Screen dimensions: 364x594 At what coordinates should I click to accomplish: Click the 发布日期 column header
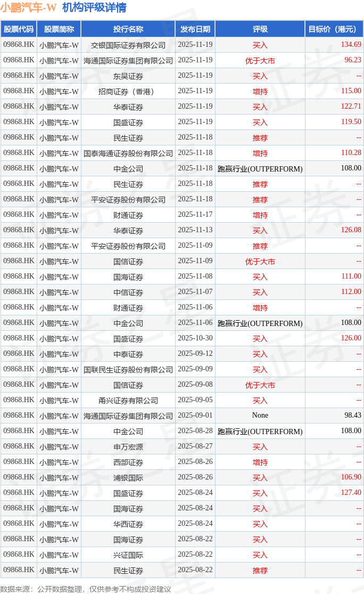click(x=195, y=29)
